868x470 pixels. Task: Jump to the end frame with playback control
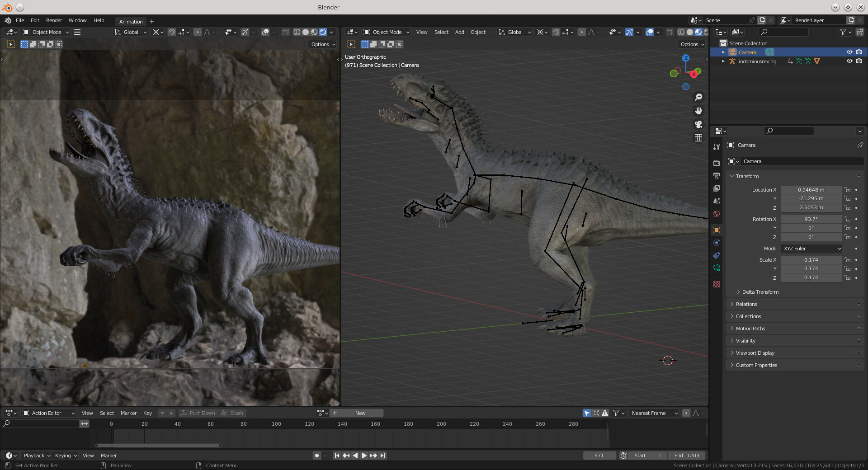(x=382, y=456)
